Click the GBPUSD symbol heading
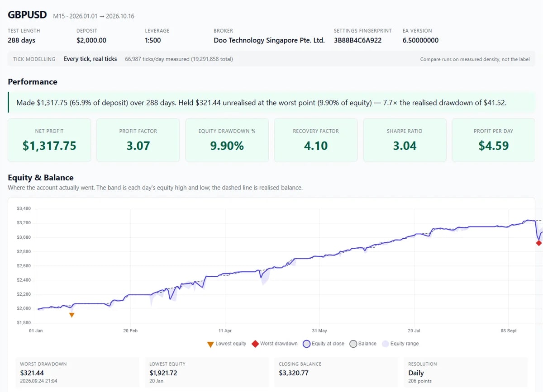Viewport: 543px width, 392px height. pyautogui.click(x=27, y=14)
